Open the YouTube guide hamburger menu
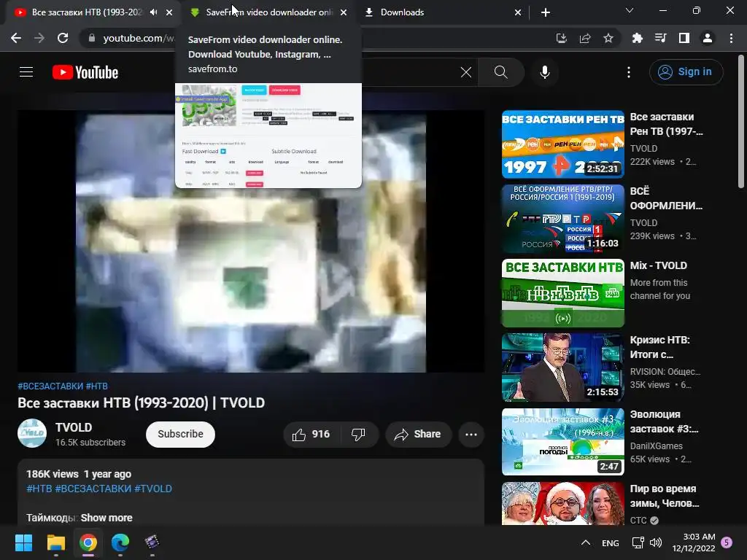Viewport: 747px width, 560px height. coord(26,72)
